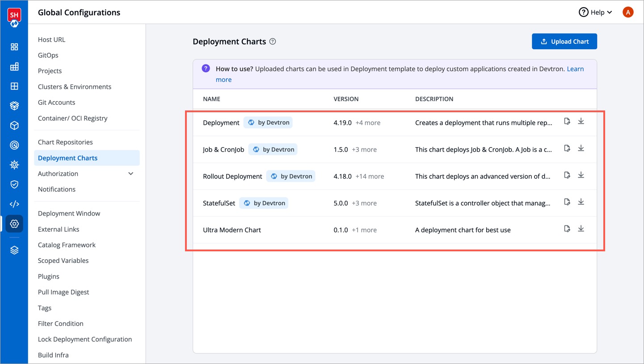This screenshot has width=644, height=364.
Task: Follow the Learn more link
Action: [x=575, y=69]
